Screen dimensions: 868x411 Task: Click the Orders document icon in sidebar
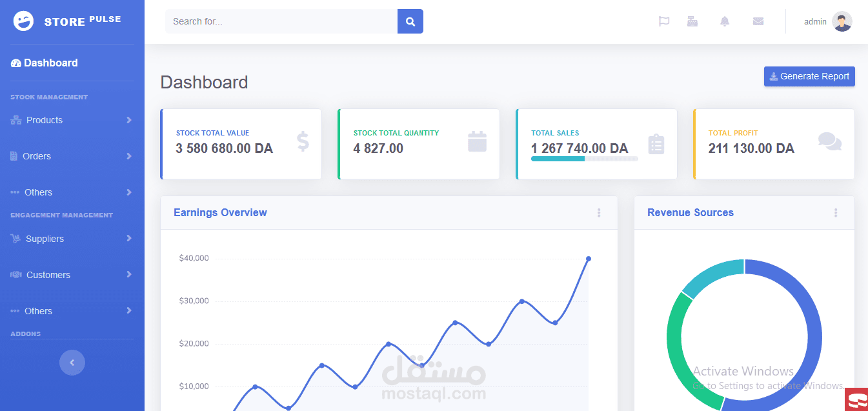(x=14, y=156)
